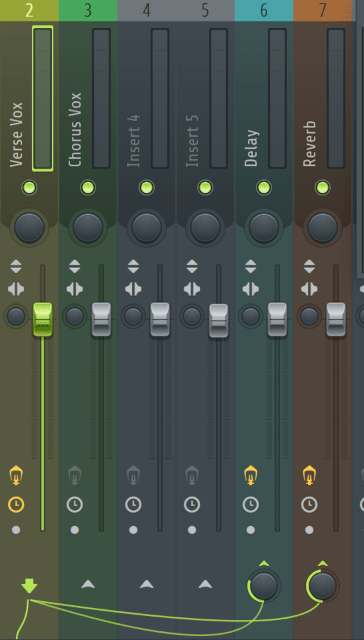Click Insert 4 stereo separation knob
Image resolution: width=364 pixels, height=640 pixels.
[x=133, y=316]
